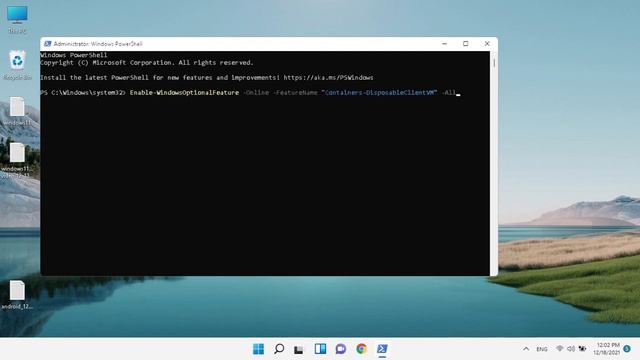Open the volume speaker tray icon
The width and height of the screenshot is (640, 360).
(571, 349)
